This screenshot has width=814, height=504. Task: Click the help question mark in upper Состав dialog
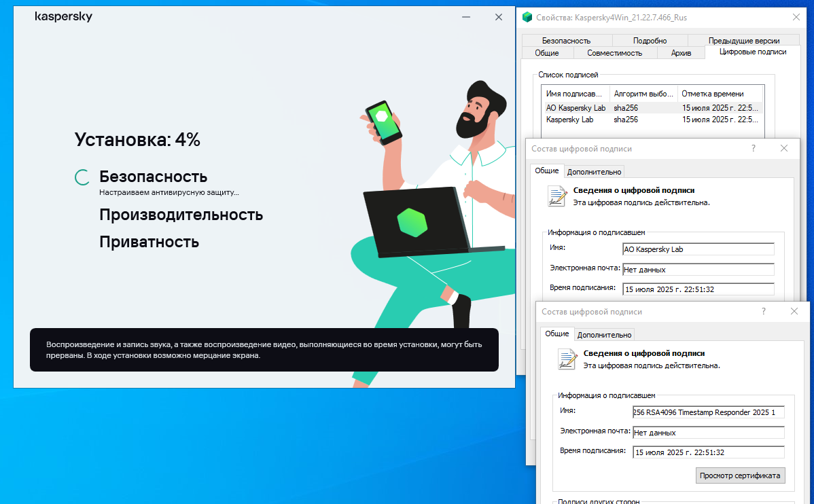754,149
